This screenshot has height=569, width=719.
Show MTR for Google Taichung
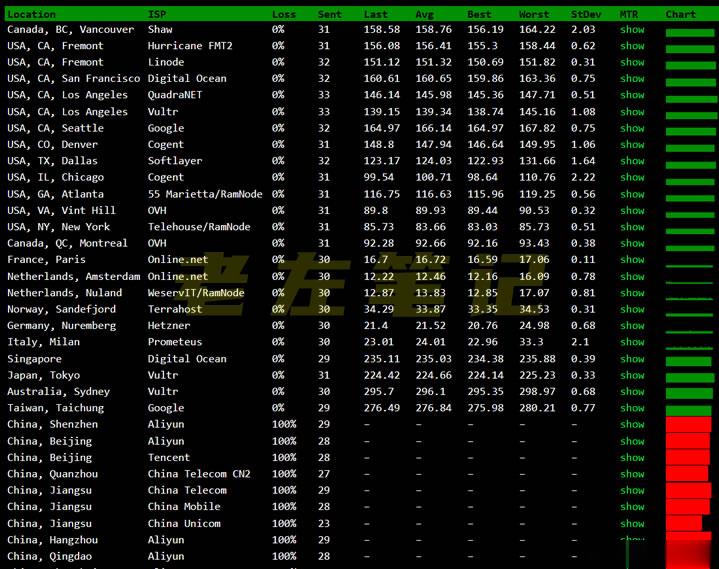(632, 408)
